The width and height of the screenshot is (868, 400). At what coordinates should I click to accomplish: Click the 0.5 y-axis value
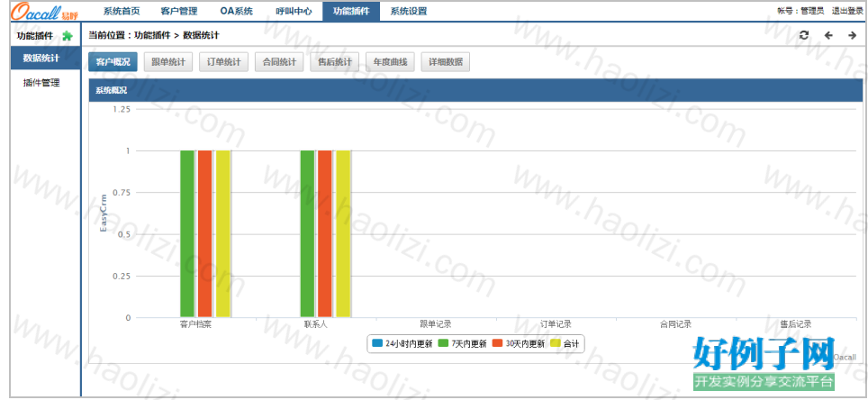tap(124, 234)
